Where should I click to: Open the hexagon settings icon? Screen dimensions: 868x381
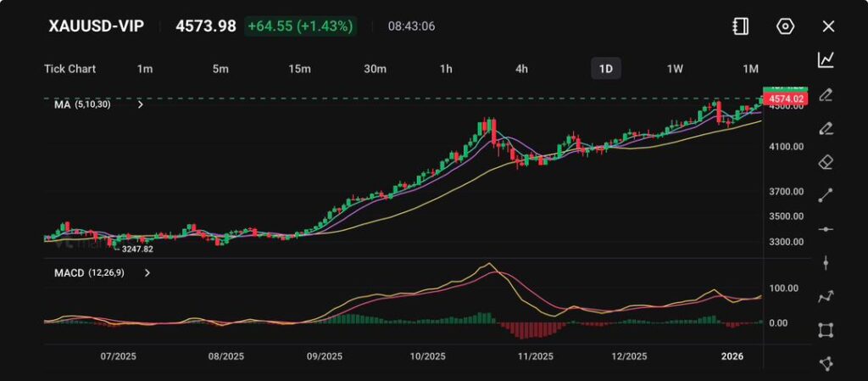tap(785, 26)
